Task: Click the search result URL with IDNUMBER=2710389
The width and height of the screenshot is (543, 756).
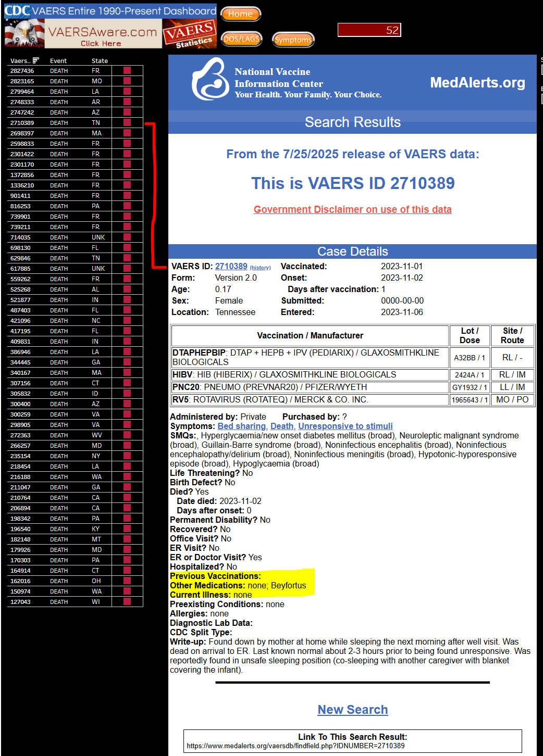Action: [295, 746]
